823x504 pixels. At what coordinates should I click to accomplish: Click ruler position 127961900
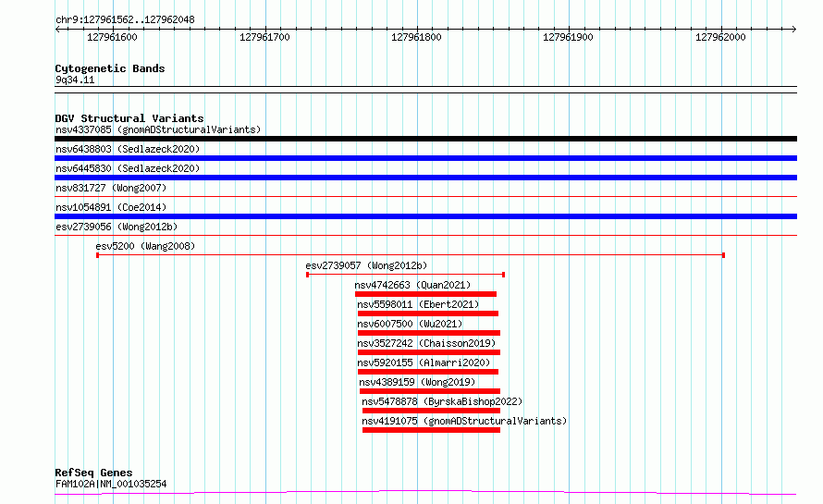pos(568,37)
